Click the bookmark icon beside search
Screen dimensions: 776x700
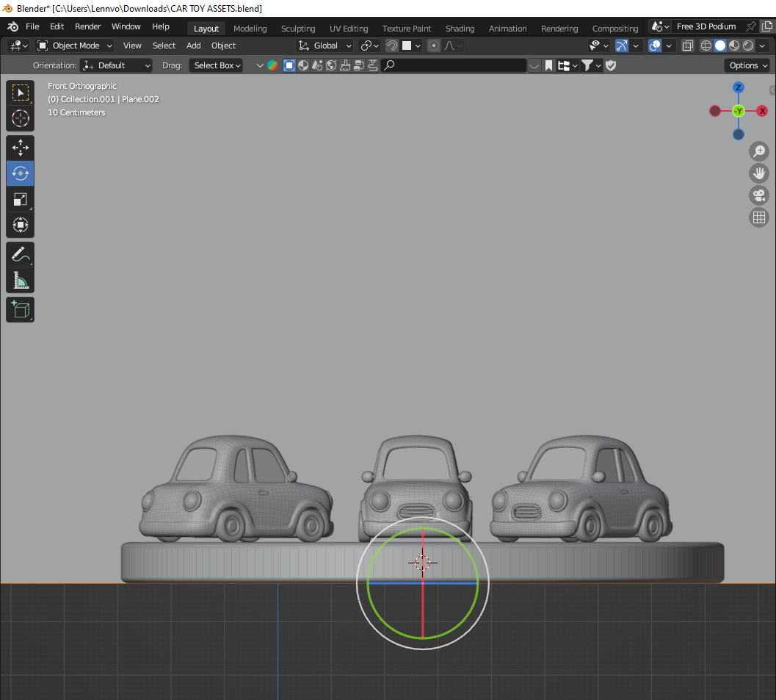548,65
